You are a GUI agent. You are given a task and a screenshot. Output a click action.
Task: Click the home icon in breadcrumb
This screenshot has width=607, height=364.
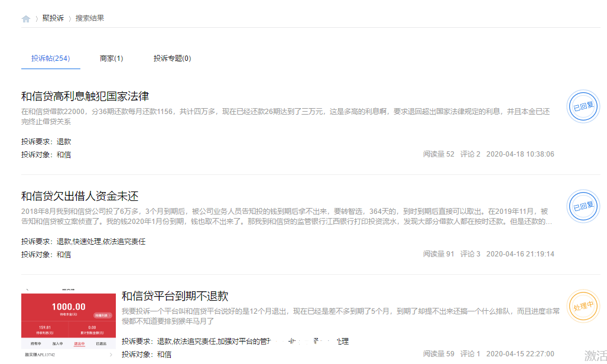26,18
